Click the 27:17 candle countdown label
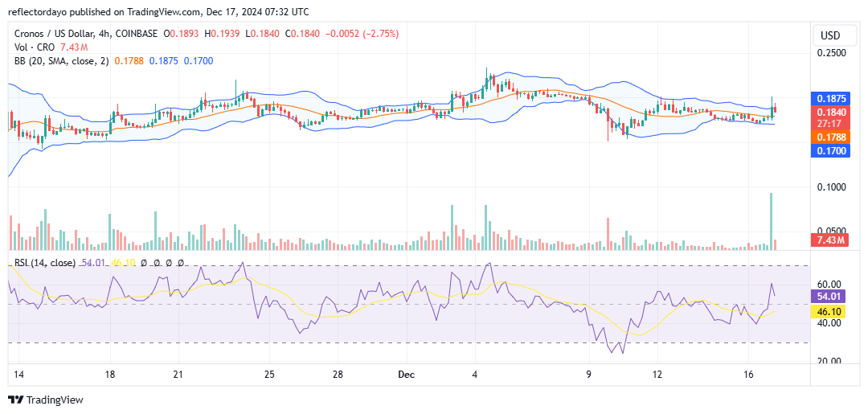868x414 pixels. [x=829, y=125]
